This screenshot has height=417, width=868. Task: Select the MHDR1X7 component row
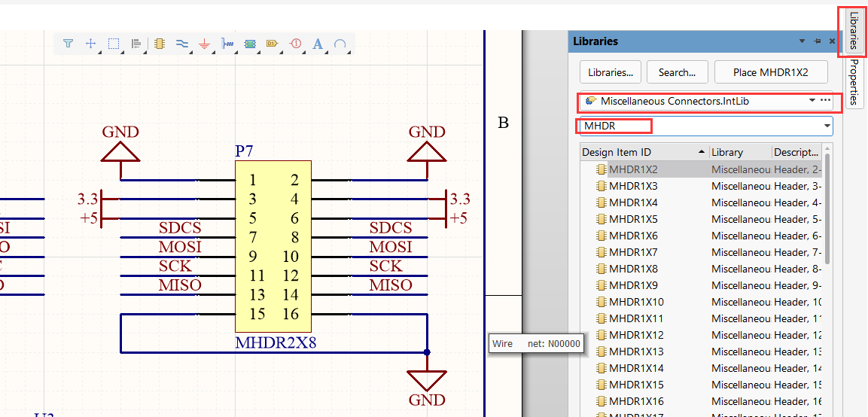pyautogui.click(x=701, y=252)
